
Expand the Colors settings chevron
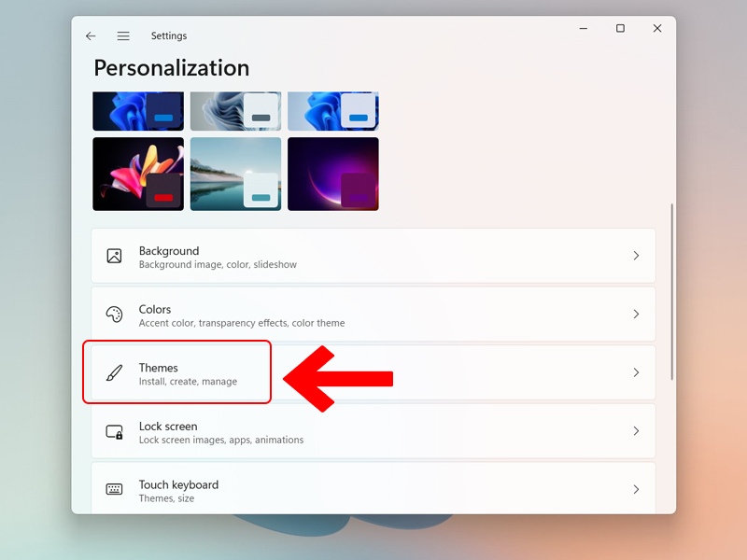point(636,315)
